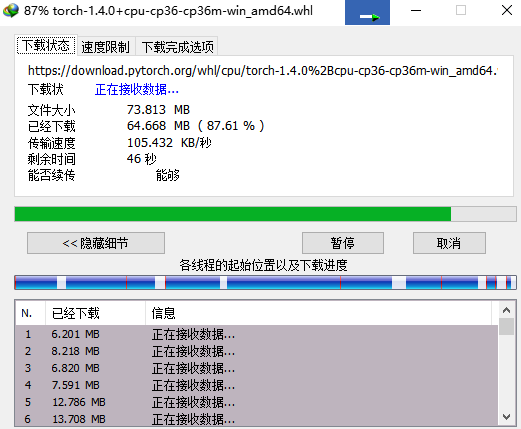Screen dimensions: 521x429
Task: Cancel the download with 取消 button
Action: click(x=449, y=243)
